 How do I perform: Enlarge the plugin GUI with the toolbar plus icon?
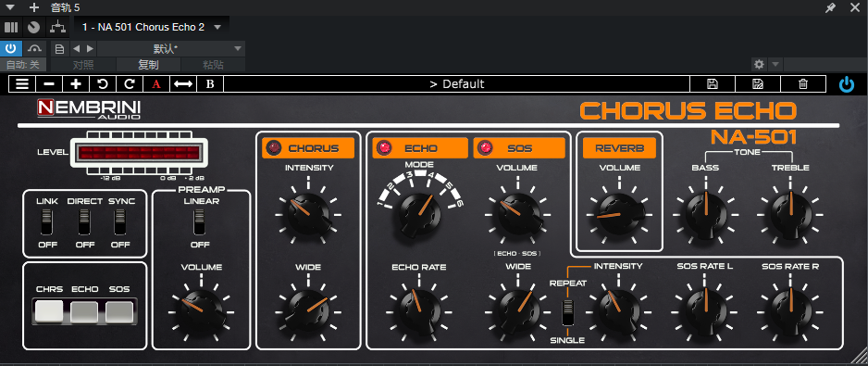coord(76,84)
